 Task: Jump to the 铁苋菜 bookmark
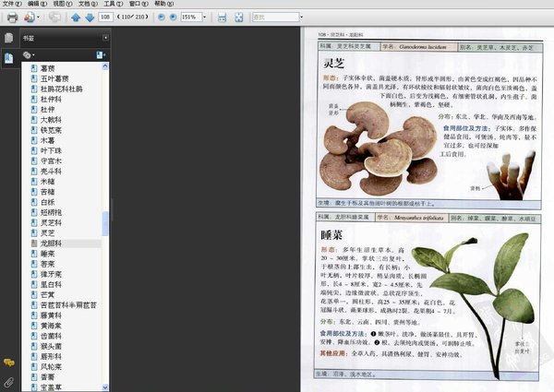coord(51,130)
